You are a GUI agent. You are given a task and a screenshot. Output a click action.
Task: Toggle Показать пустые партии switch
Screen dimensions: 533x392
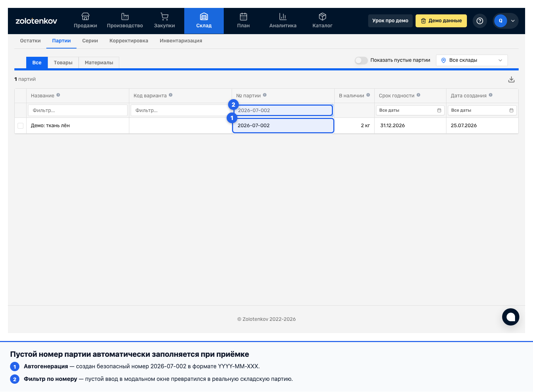point(361,60)
